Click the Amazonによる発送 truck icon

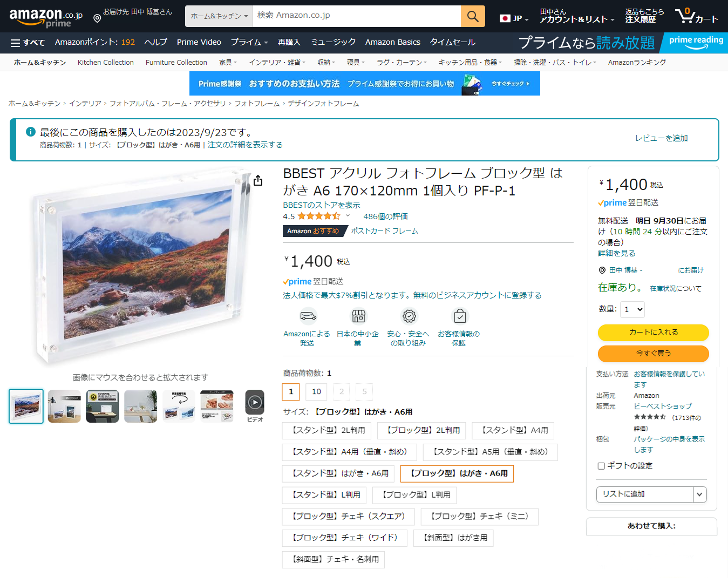pyautogui.click(x=308, y=316)
